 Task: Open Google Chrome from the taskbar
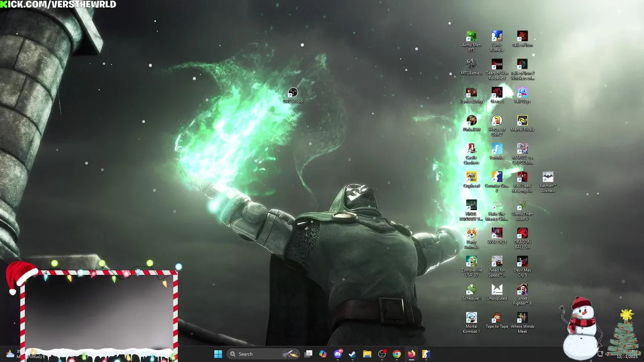(x=397, y=354)
